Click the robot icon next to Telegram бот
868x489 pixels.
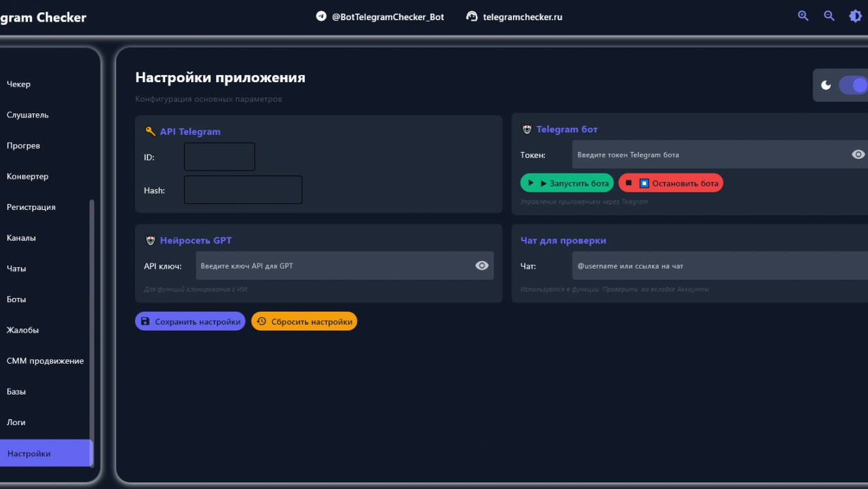527,129
